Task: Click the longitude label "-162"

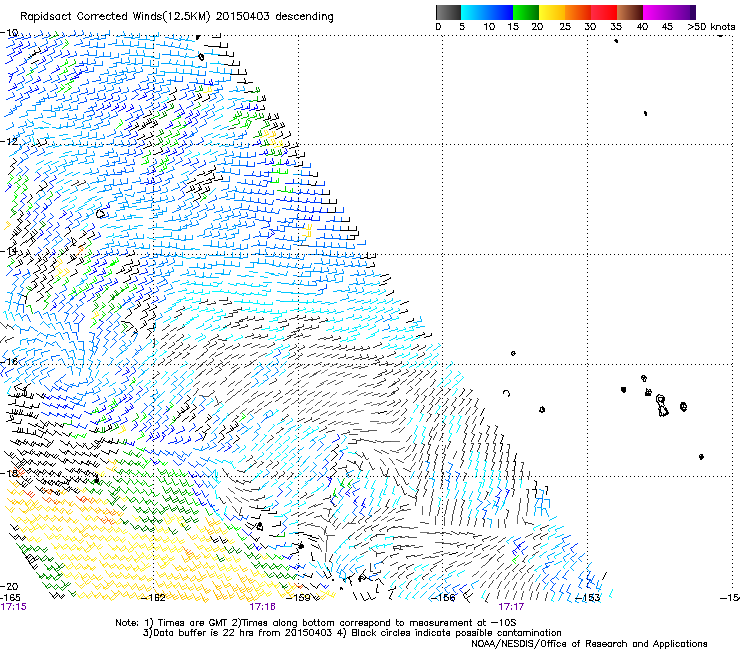Action: coord(153,598)
